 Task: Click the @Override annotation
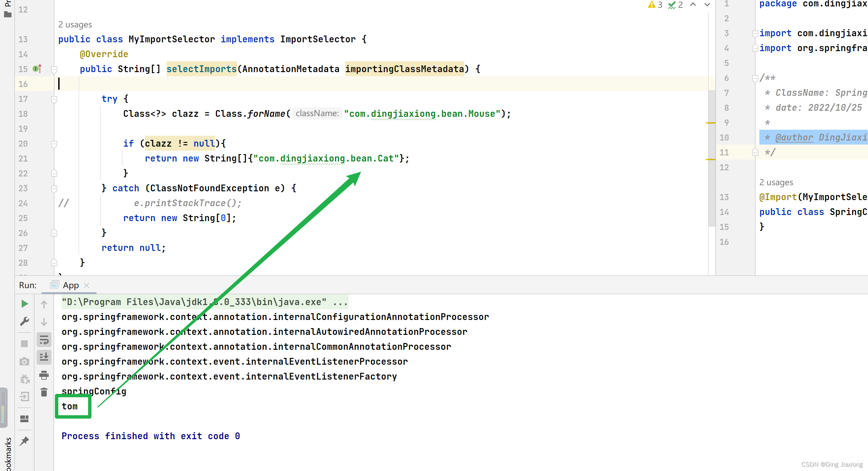click(104, 54)
